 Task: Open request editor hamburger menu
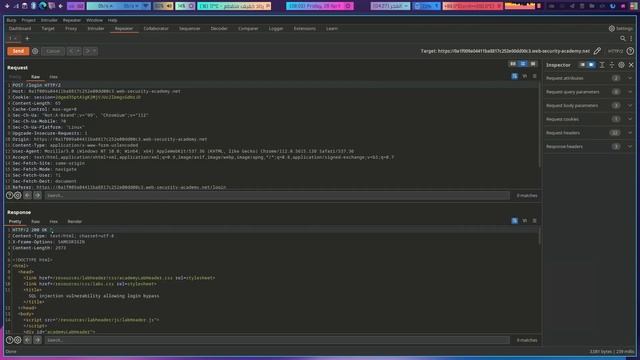534,76
